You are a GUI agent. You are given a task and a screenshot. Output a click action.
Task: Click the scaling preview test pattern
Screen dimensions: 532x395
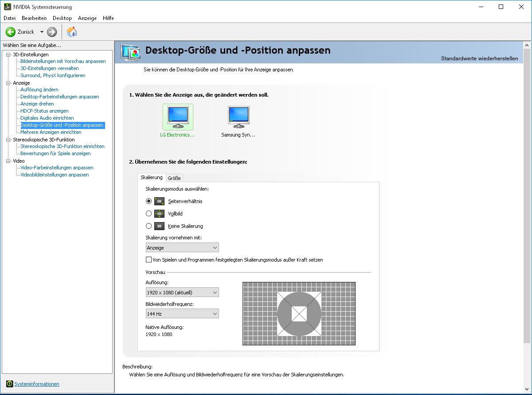[299, 314]
